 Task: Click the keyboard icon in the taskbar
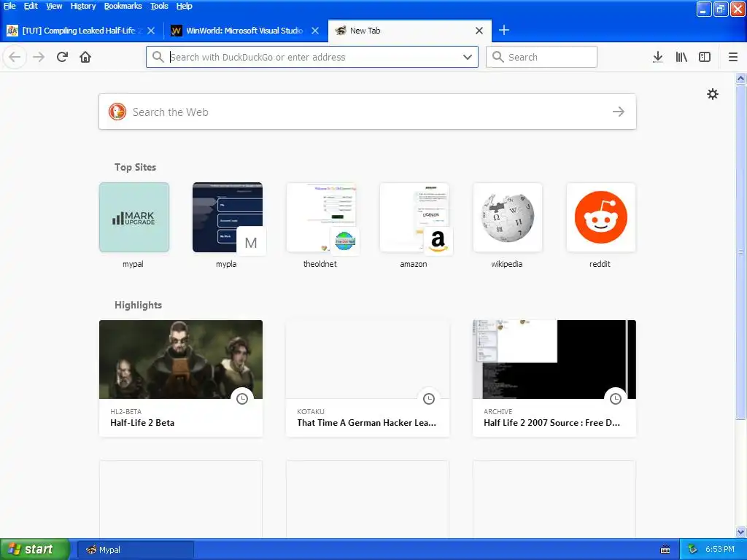point(665,550)
